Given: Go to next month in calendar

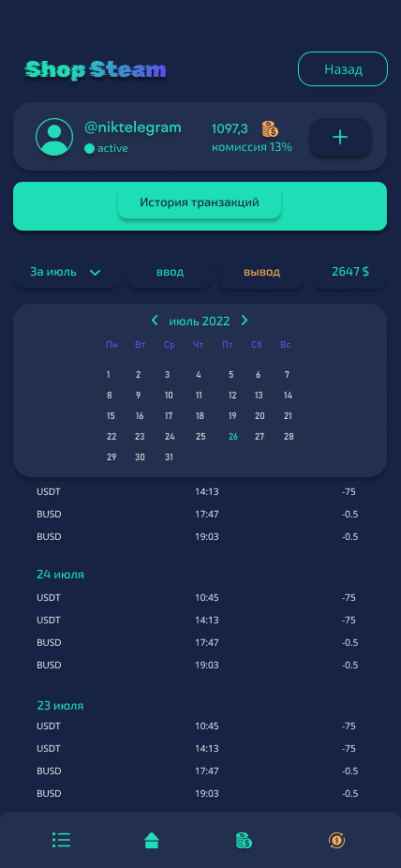Looking at the screenshot, I should (245, 320).
